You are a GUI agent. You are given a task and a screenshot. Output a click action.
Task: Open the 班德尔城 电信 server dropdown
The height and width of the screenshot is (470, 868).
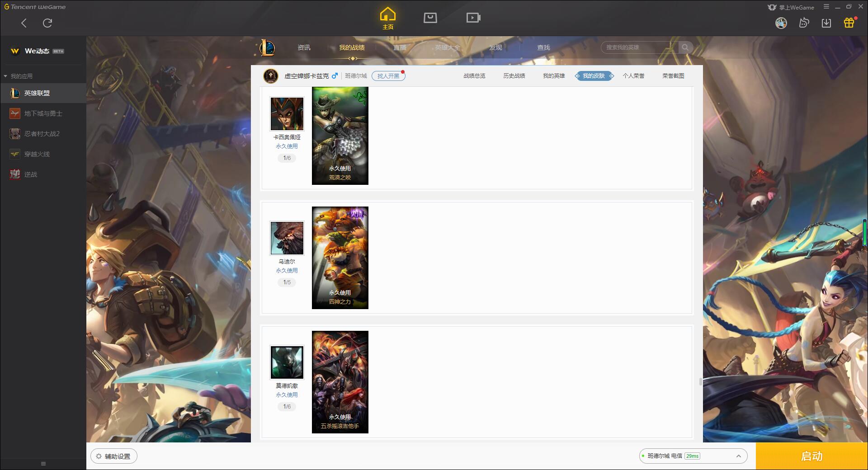[x=693, y=456]
